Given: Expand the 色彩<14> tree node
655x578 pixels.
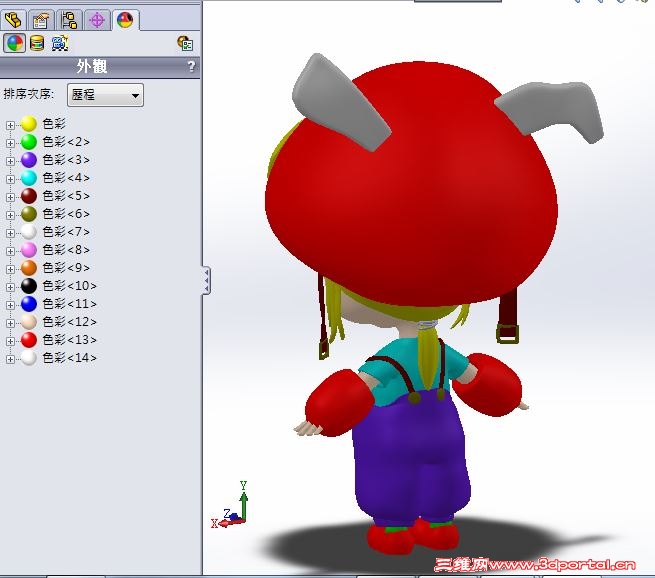Looking at the screenshot, I should [x=10, y=358].
